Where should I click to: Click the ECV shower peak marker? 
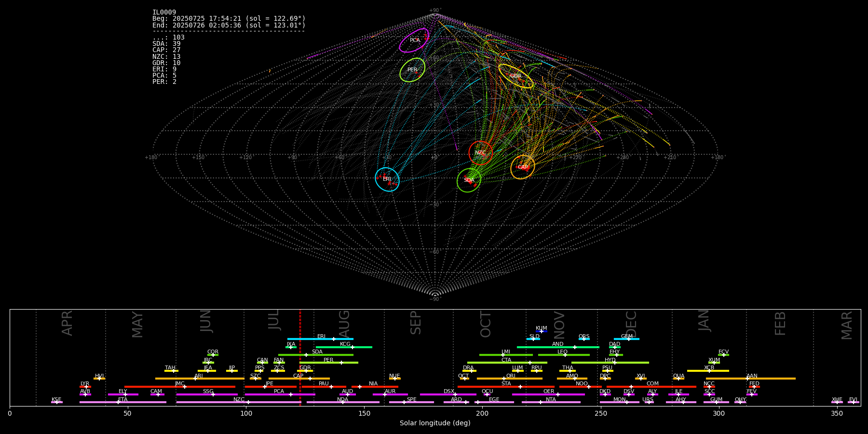click(x=723, y=355)
